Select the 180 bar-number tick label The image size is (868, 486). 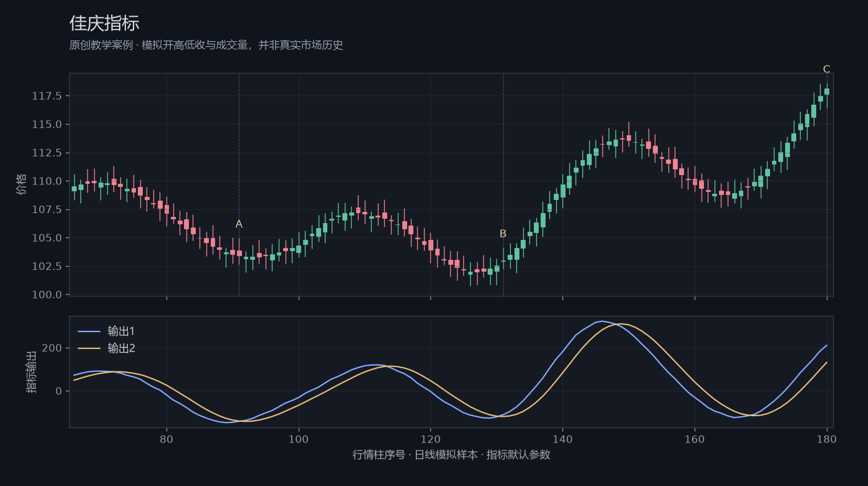827,439
